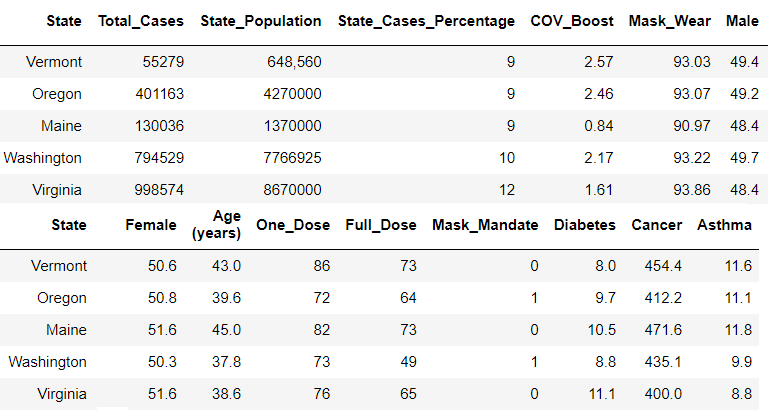This screenshot has width=768, height=419.
Task: Click the Mask_Mandate column header
Action: (485, 225)
